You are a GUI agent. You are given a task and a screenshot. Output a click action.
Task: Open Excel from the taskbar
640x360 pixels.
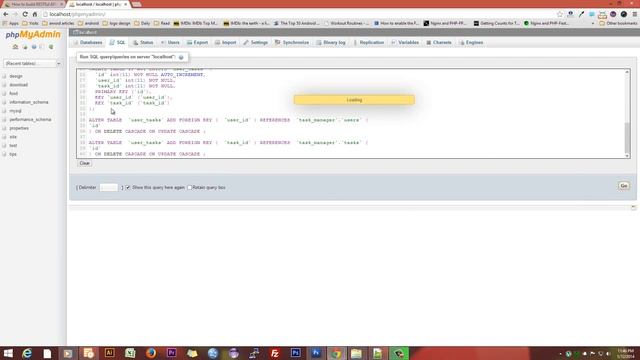click(130, 353)
